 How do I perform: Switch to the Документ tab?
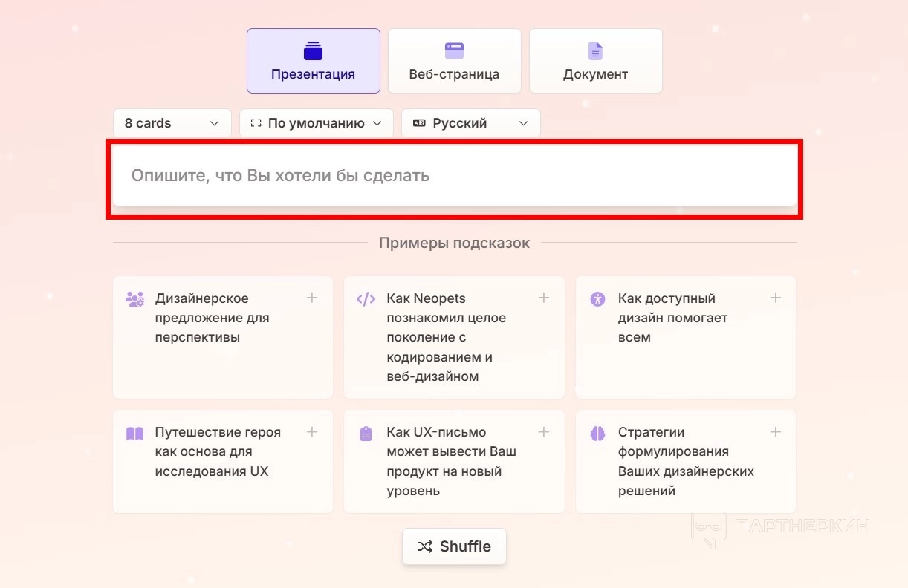tap(595, 61)
